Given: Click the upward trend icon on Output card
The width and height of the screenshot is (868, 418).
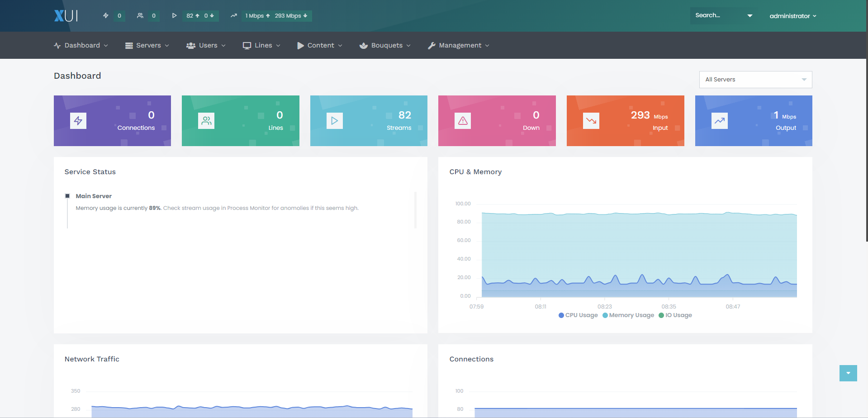Looking at the screenshot, I should point(720,121).
